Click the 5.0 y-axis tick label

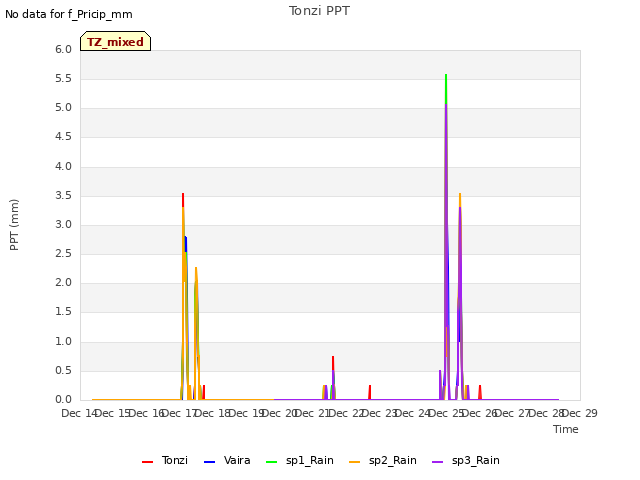tap(63, 108)
